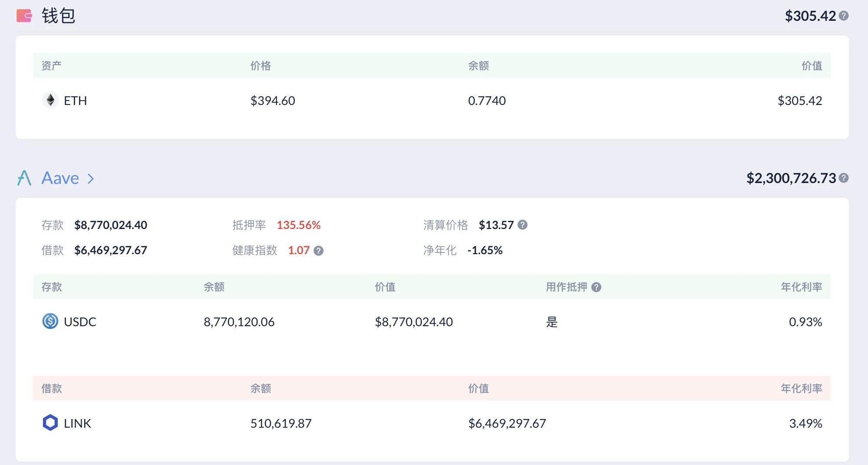Screen dimensions: 868x465
Task: Click borrow table 价值 header
Action: pyautogui.click(x=479, y=388)
